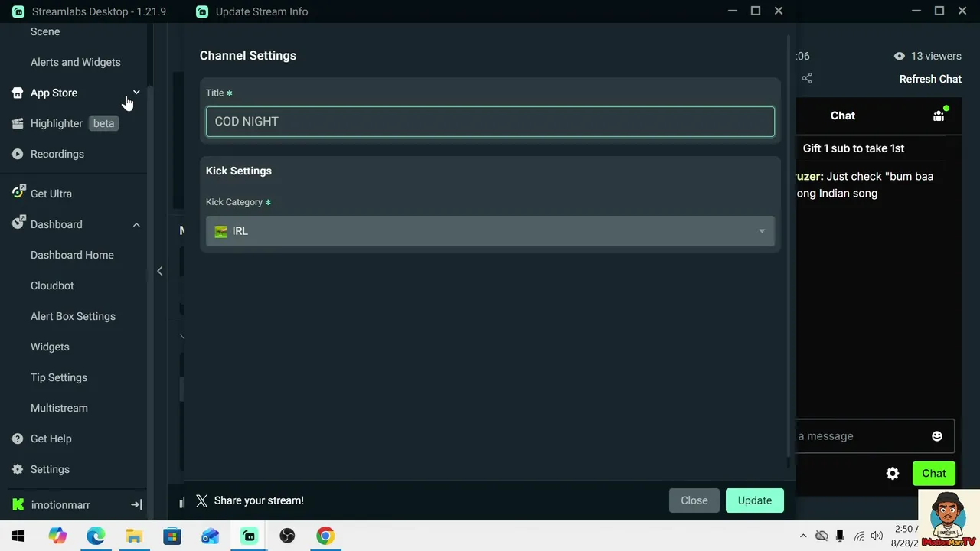Open the Kick Category dropdown
The image size is (980, 551).
[490, 231]
